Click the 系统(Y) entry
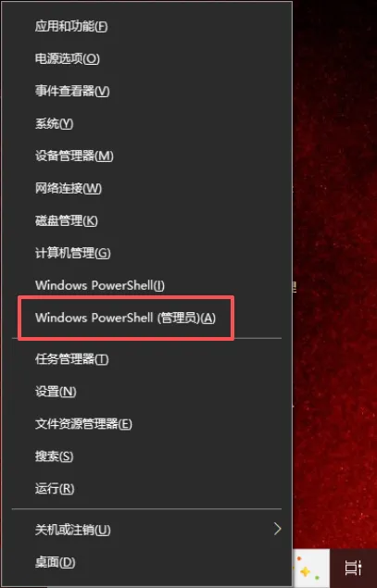The width and height of the screenshot is (377, 588). (x=146, y=123)
